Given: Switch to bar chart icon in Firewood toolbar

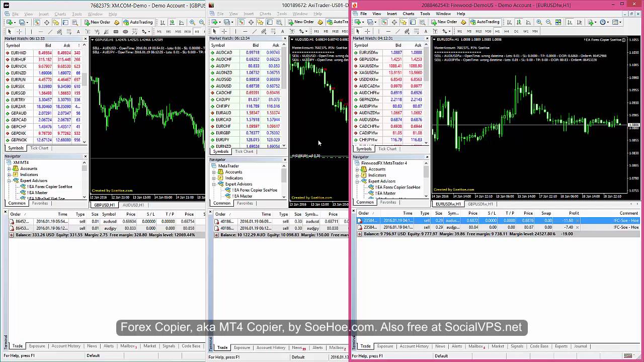Looking at the screenshot, I should click(x=509, y=22).
